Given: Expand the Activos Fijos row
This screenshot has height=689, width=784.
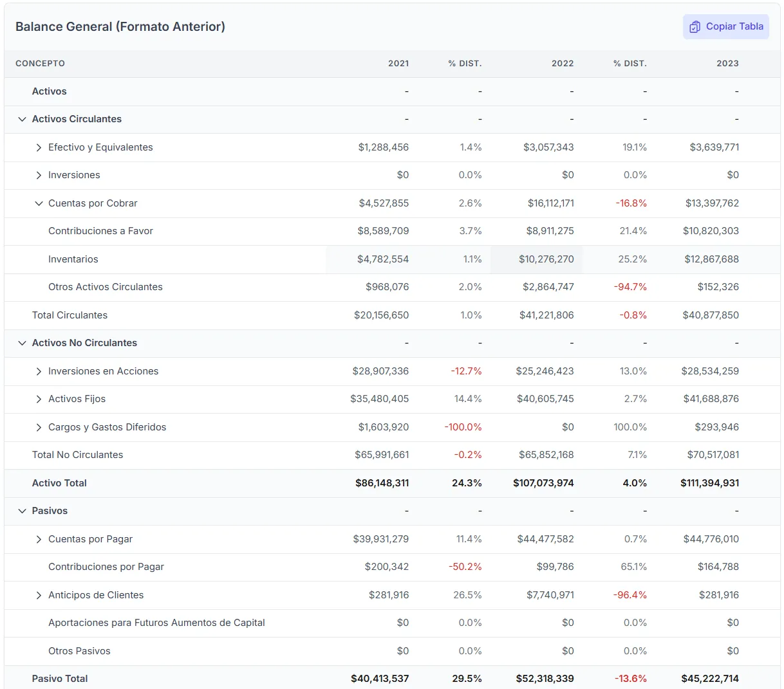Looking at the screenshot, I should pos(39,399).
